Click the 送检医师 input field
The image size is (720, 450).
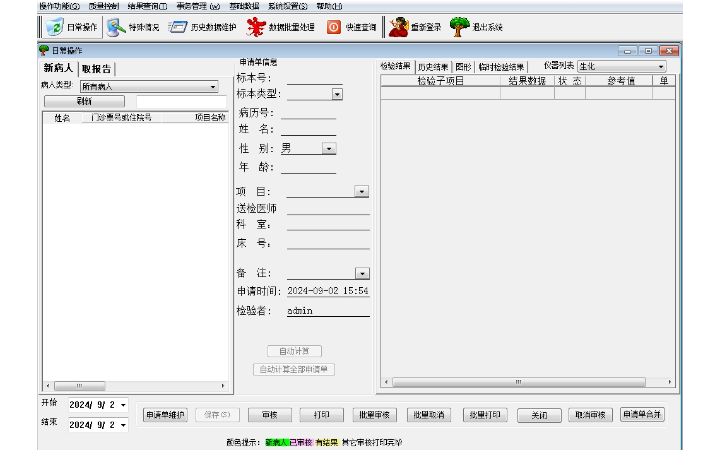coord(328,208)
